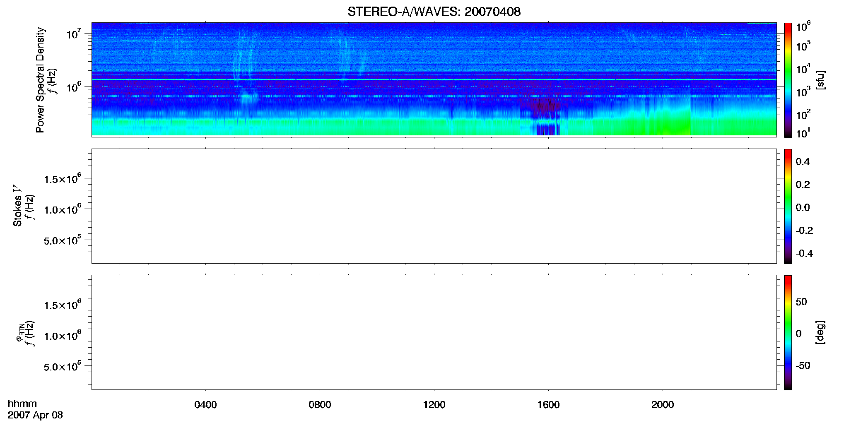Click the 10^7 tick on spectrogram frequency axis
Screen dimensions: 868x447
pos(73,34)
